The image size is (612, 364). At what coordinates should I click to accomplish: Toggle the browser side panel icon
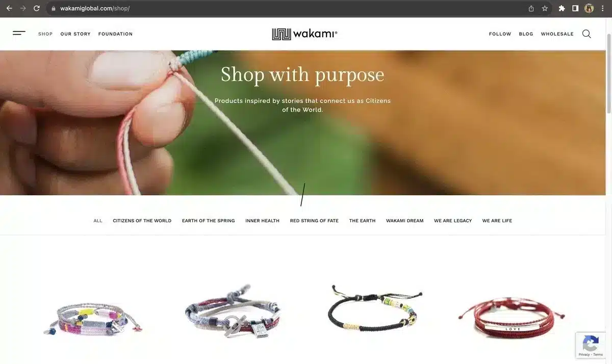pos(575,9)
